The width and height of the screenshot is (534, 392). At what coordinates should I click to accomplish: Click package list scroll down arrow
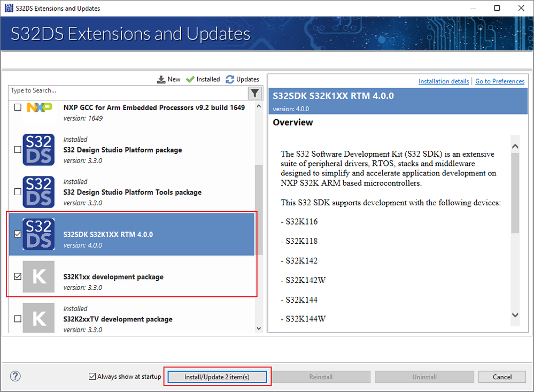coord(259,328)
